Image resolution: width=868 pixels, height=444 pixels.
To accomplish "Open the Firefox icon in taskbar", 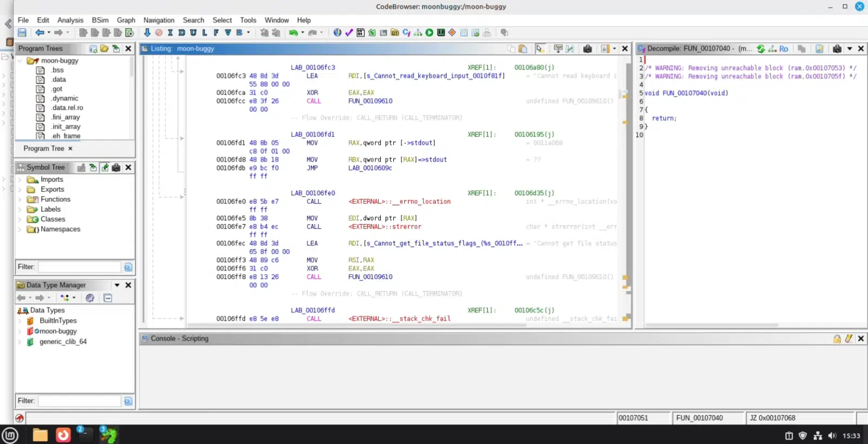I will pyautogui.click(x=63, y=435).
